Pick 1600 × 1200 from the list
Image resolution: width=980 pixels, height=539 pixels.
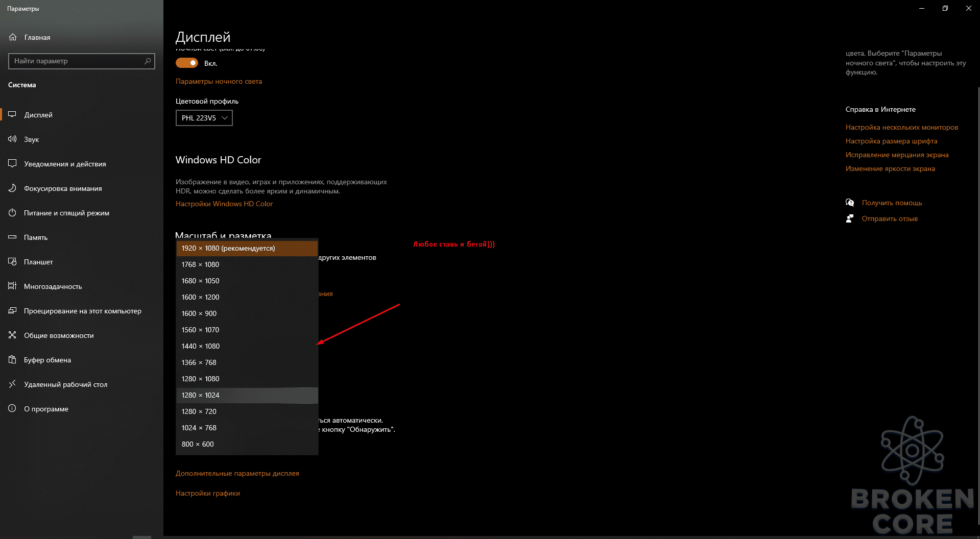247,297
